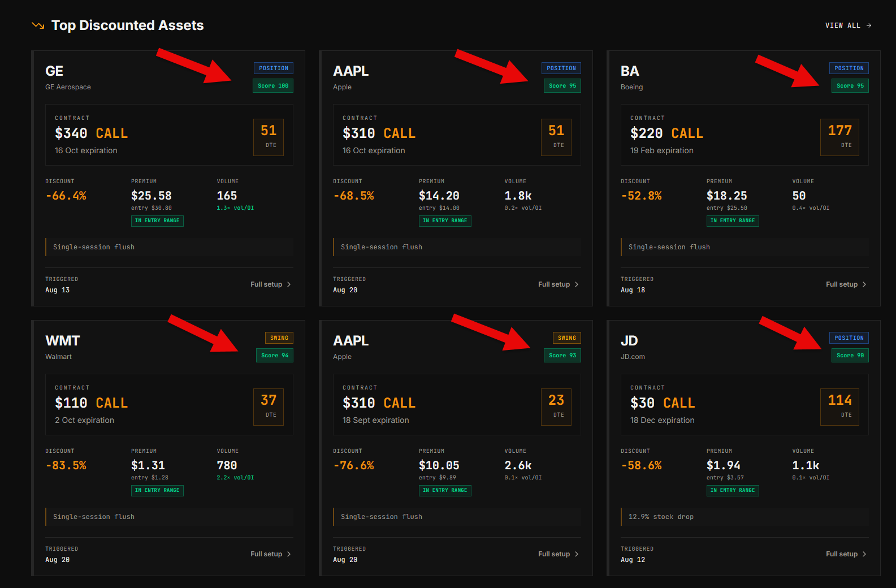
Task: Click the $10.05 premium value
Action: [439, 466]
